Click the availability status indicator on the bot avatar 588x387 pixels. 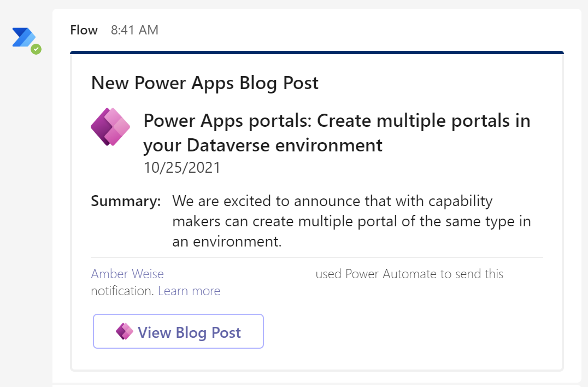coord(36,49)
